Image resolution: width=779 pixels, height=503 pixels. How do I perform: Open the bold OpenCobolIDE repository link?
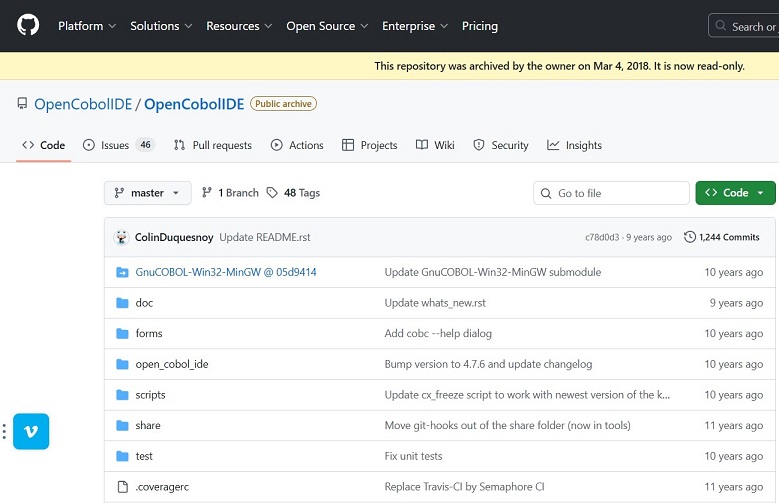click(194, 104)
